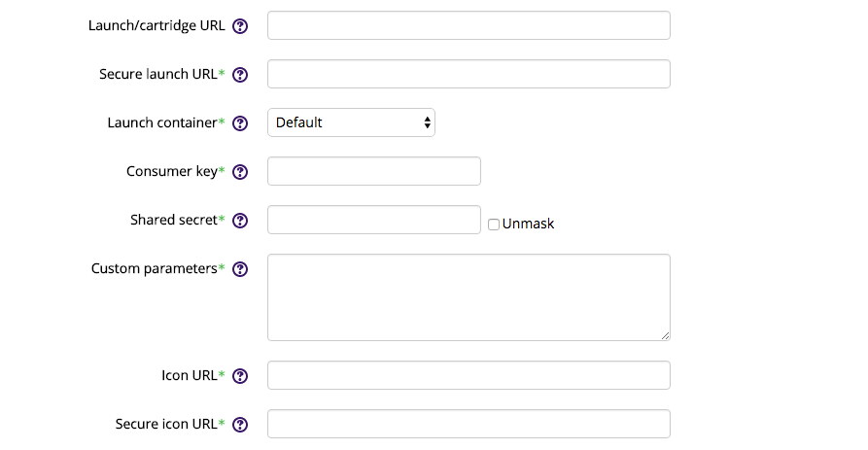
Task: Focus the Shared secret password field
Action: pos(373,220)
